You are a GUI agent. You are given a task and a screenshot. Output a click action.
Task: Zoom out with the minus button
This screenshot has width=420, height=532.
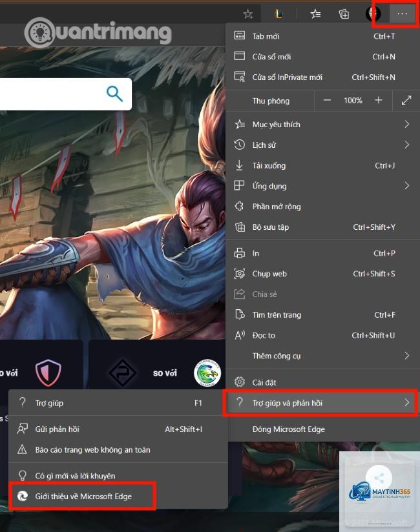pyautogui.click(x=327, y=101)
